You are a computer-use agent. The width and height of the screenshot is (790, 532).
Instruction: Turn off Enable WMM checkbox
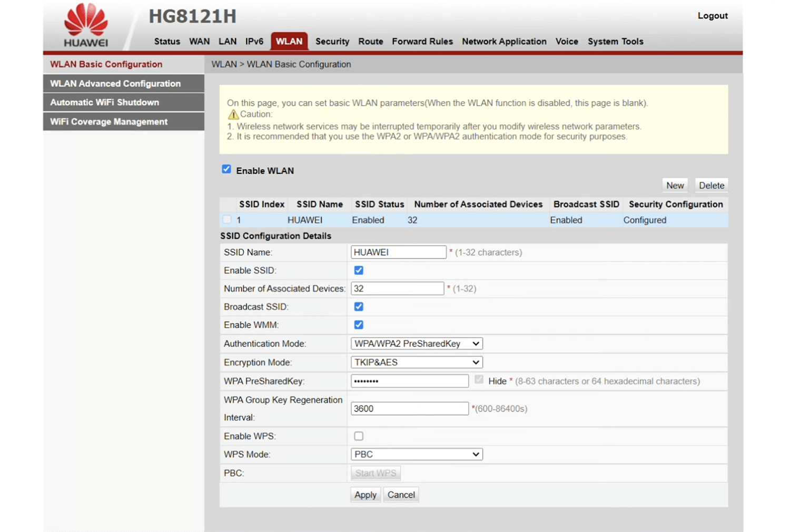tap(359, 325)
